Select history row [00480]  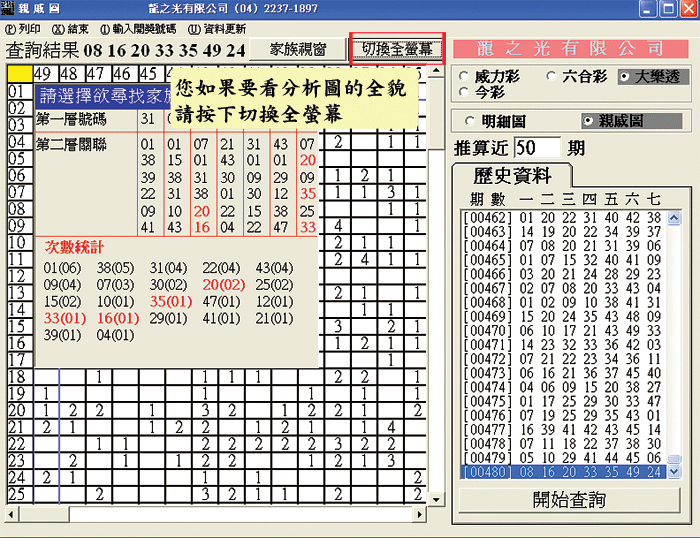pyautogui.click(x=563, y=472)
